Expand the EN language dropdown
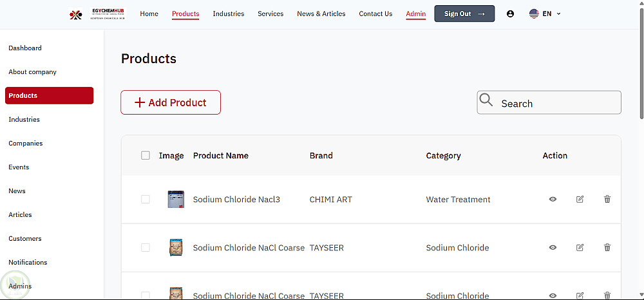 click(x=558, y=14)
